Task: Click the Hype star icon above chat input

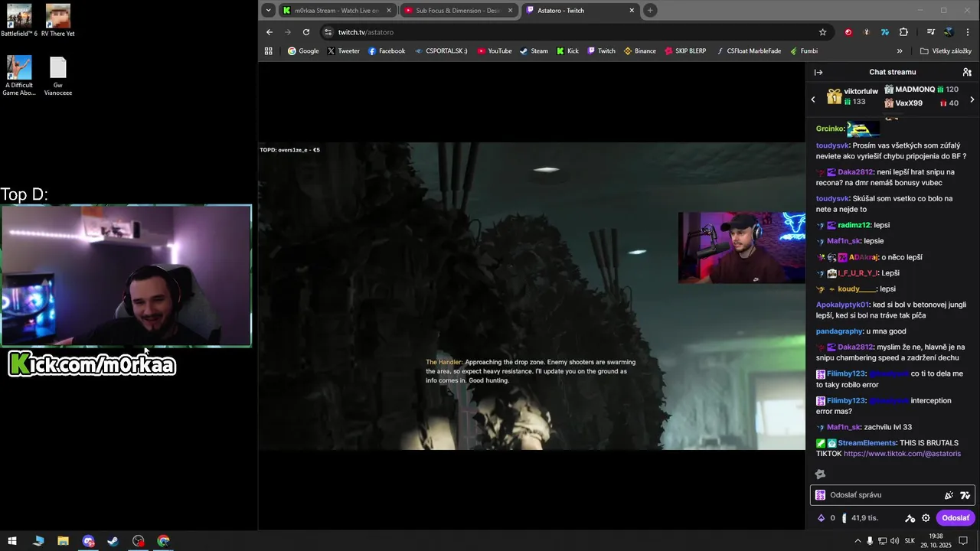Action: pos(820,474)
